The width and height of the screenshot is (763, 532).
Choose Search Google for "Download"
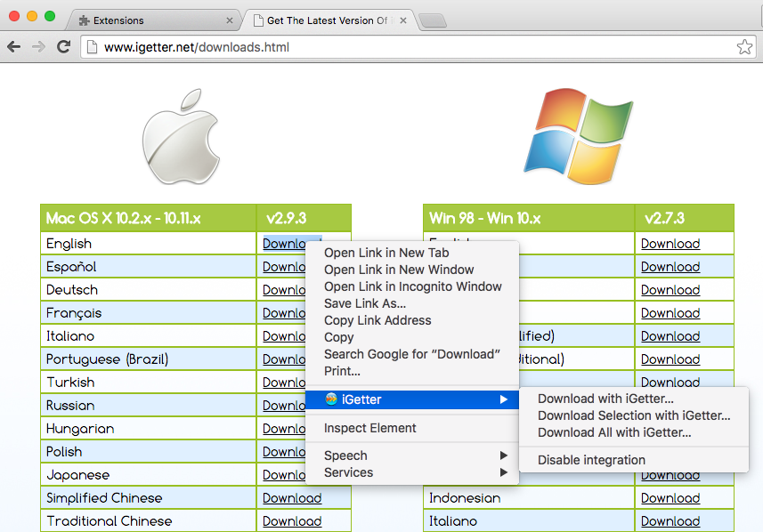(x=411, y=354)
